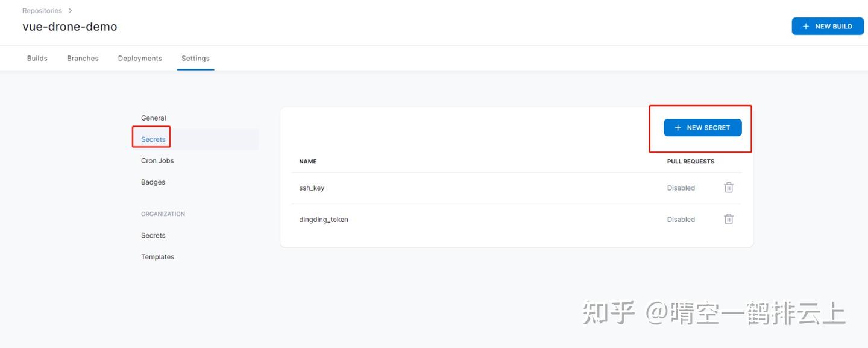Create a secret using NEW SECRET button
The image size is (868, 348).
pyautogui.click(x=703, y=127)
